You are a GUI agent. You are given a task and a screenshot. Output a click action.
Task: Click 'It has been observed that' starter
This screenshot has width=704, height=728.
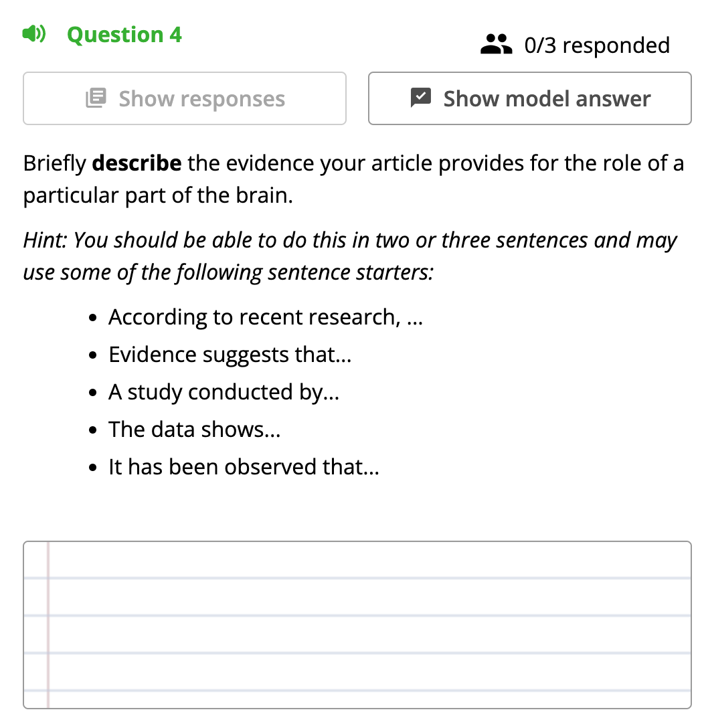tap(244, 467)
